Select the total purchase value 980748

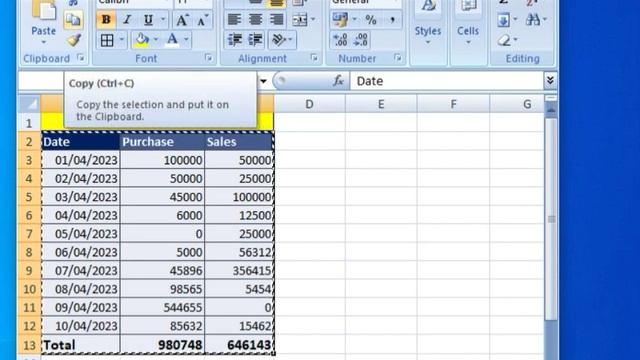tap(162, 345)
